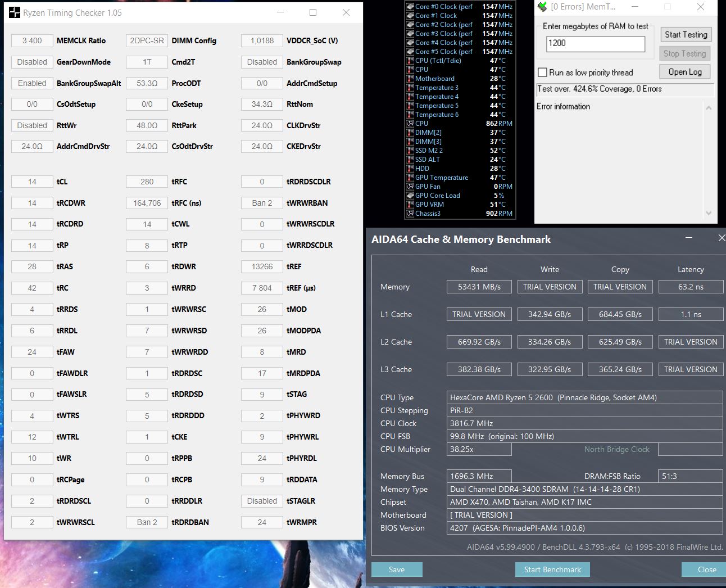Click the RttPark 48.0Ω value
The image size is (726, 588).
click(x=147, y=125)
